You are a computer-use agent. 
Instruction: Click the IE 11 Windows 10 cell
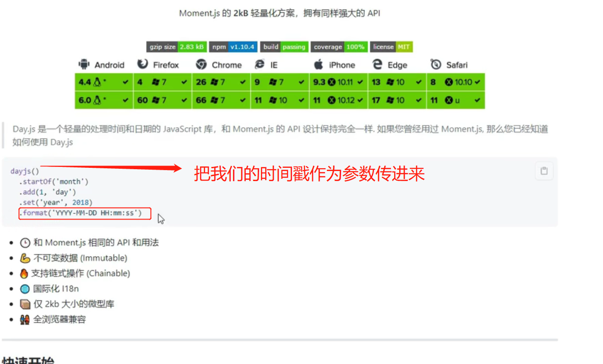point(280,100)
